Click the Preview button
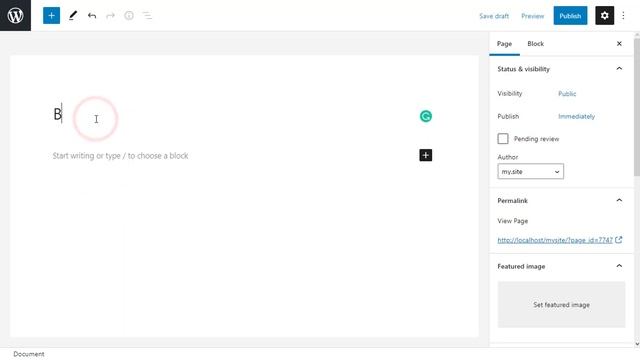640x360 pixels. coord(533,16)
